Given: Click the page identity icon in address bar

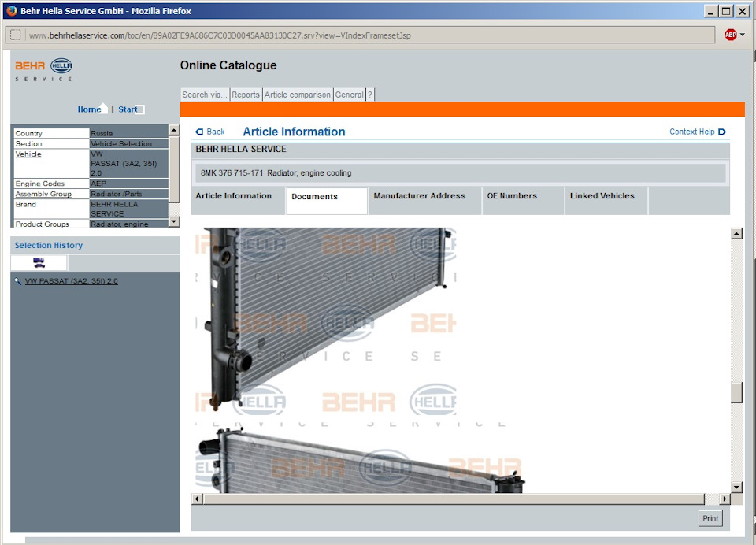Looking at the screenshot, I should pos(16,35).
